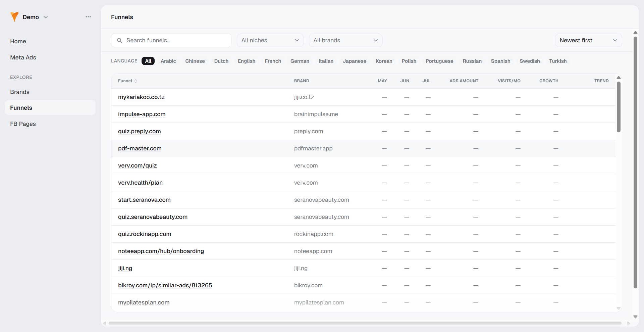Open Meta Ads section
Viewport: 644px width, 332px height.
[x=23, y=57]
